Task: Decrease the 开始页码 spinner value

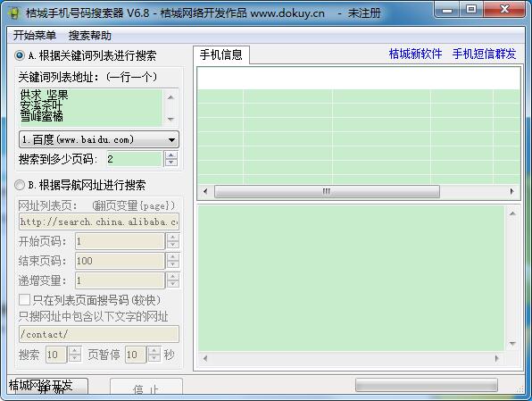Action: (173, 245)
